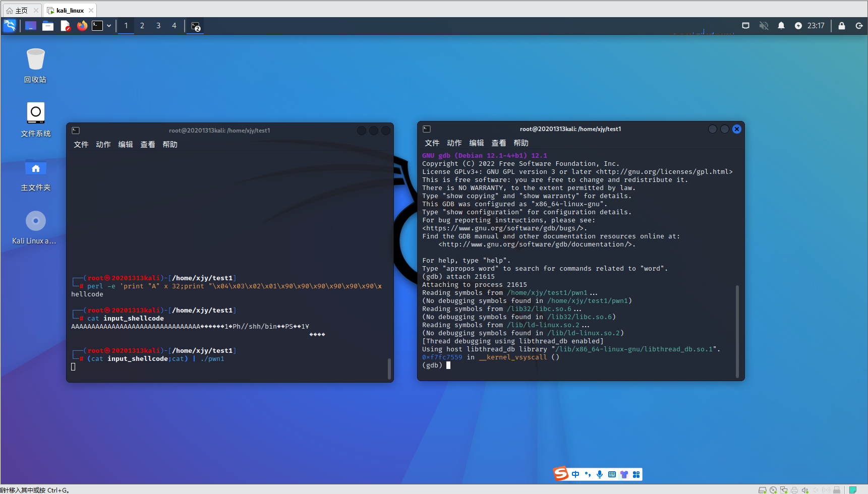Open 编辑 menu in the gdb terminal
The width and height of the screenshot is (868, 494).
(x=477, y=143)
